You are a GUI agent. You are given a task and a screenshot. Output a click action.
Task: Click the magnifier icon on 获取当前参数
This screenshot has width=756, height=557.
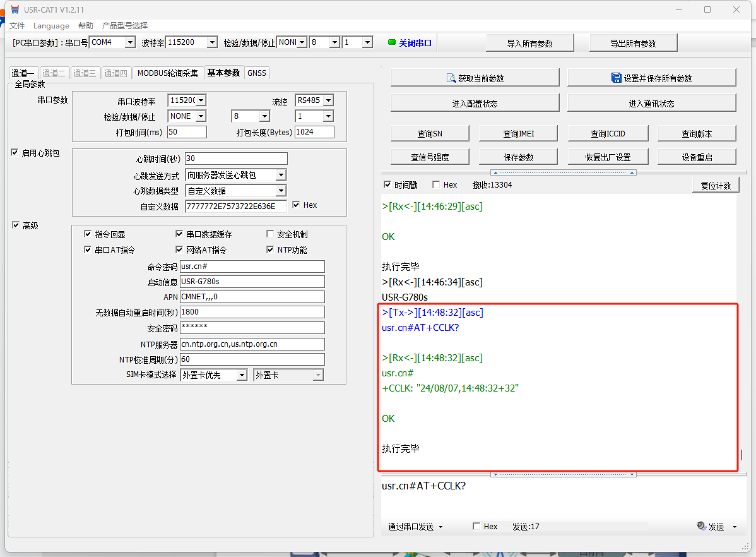[451, 78]
